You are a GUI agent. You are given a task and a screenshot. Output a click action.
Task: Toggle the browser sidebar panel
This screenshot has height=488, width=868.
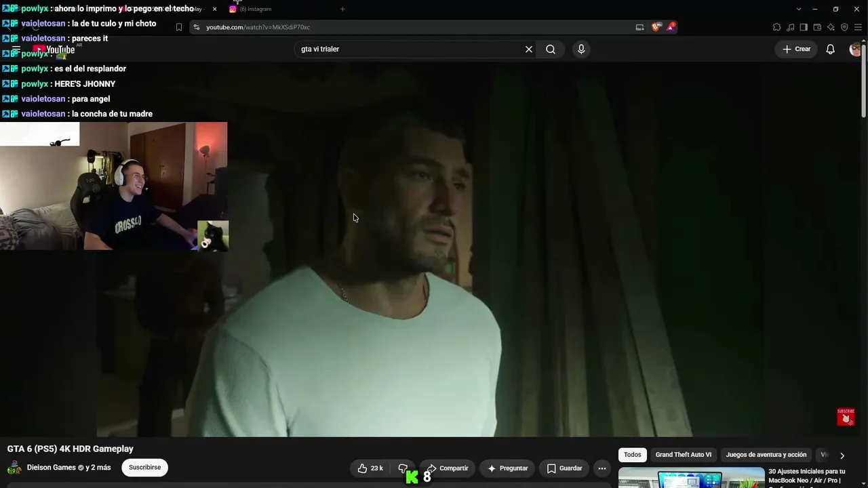coord(804,27)
